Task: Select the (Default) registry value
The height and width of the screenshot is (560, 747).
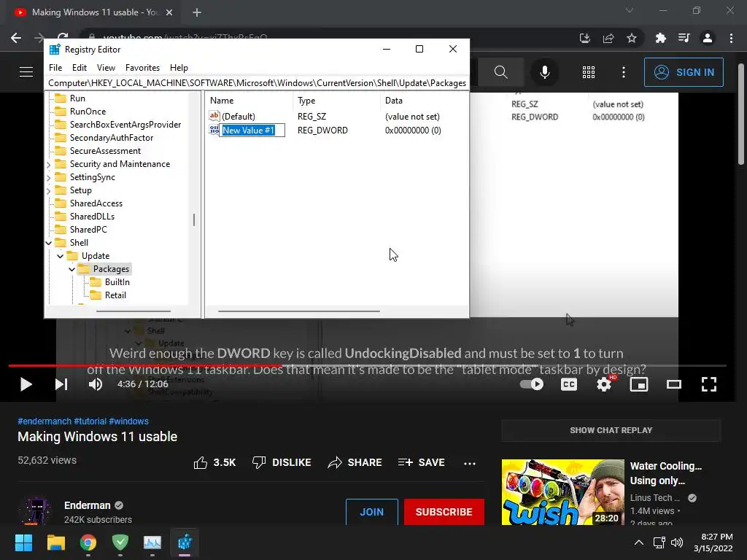Action: point(239,116)
